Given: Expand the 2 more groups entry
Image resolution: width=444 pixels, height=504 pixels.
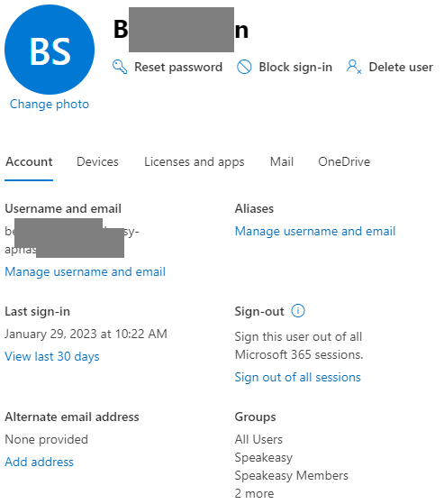Looking at the screenshot, I should click(x=254, y=493).
